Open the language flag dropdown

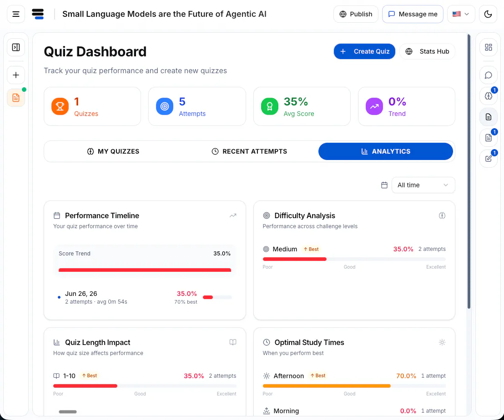[x=461, y=14]
